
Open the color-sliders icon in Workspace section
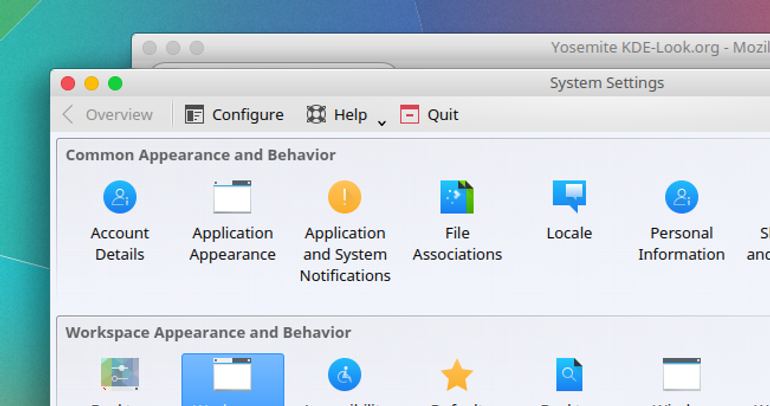click(120, 374)
